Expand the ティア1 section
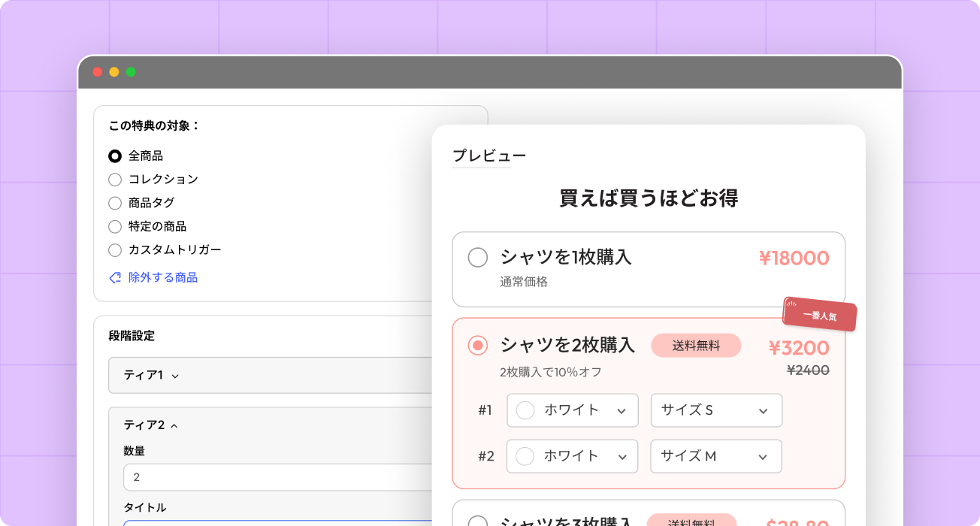 pyautogui.click(x=271, y=375)
